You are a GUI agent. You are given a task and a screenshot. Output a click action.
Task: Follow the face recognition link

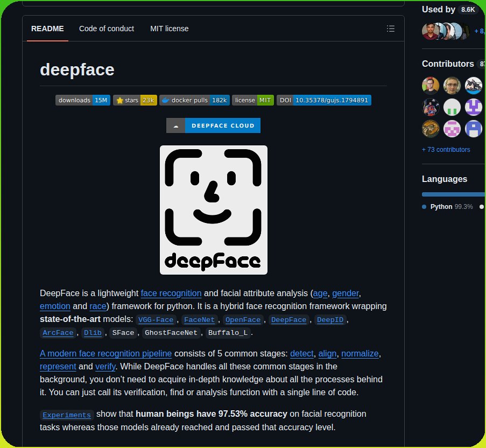[x=171, y=293]
